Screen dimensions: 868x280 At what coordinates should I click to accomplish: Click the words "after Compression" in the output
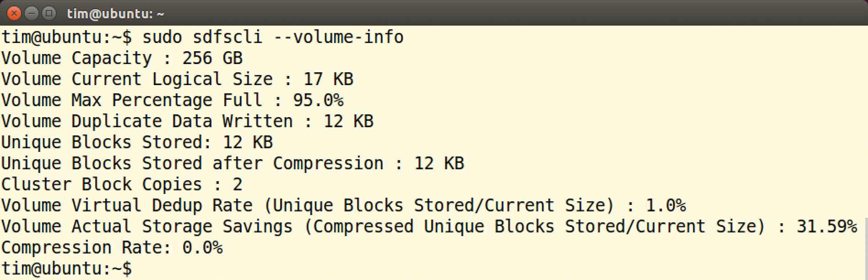click(x=298, y=163)
